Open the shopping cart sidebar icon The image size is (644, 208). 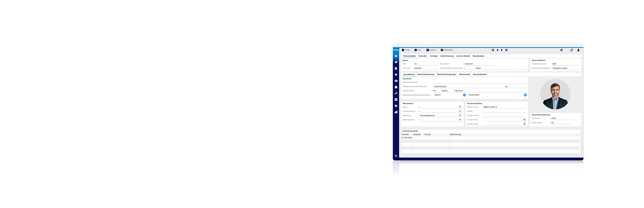396,75
